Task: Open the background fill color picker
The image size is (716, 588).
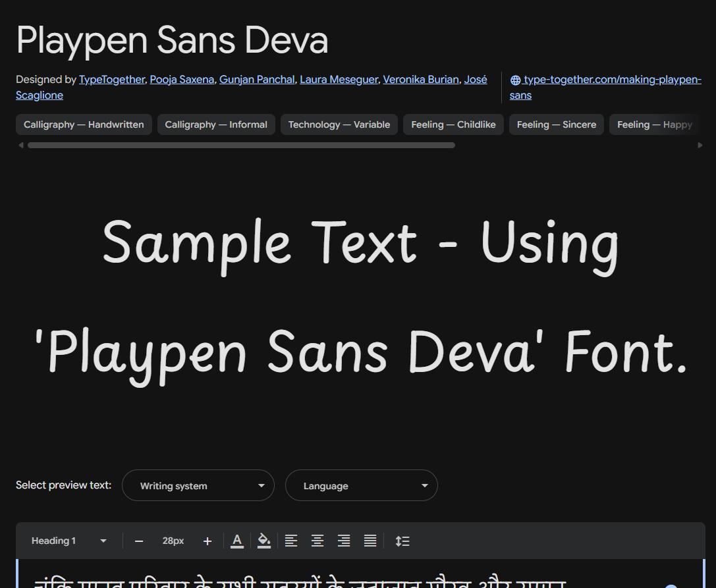Action: pyautogui.click(x=264, y=541)
